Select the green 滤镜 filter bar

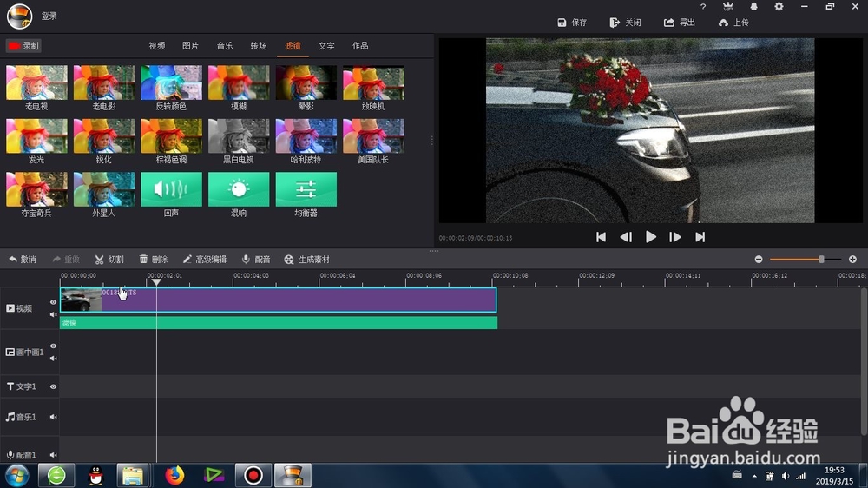pos(279,322)
